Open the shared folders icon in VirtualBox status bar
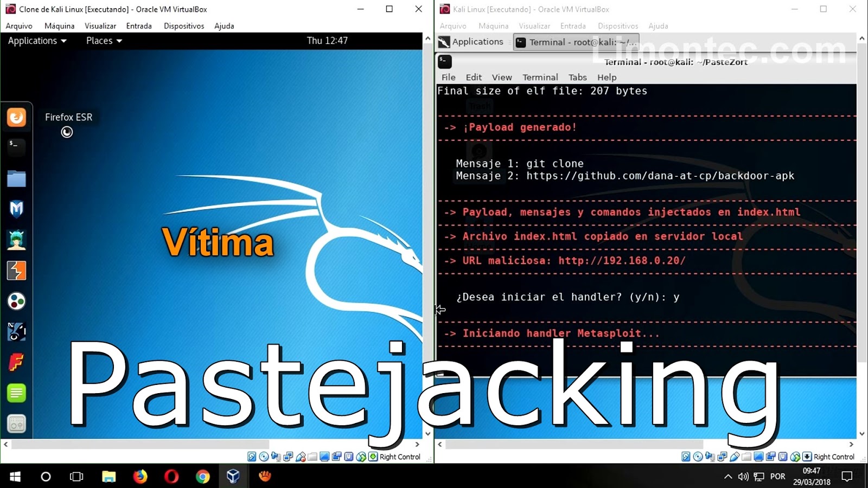This screenshot has height=488, width=868. coord(312,456)
